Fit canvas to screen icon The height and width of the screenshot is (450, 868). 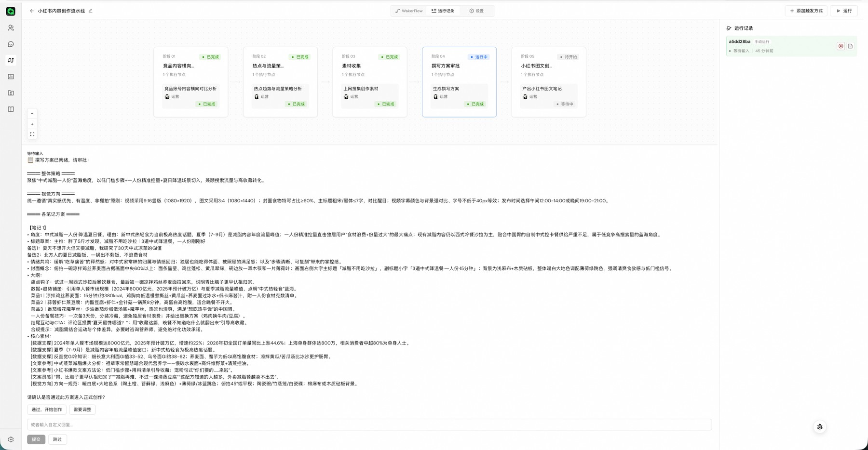pyautogui.click(x=32, y=134)
